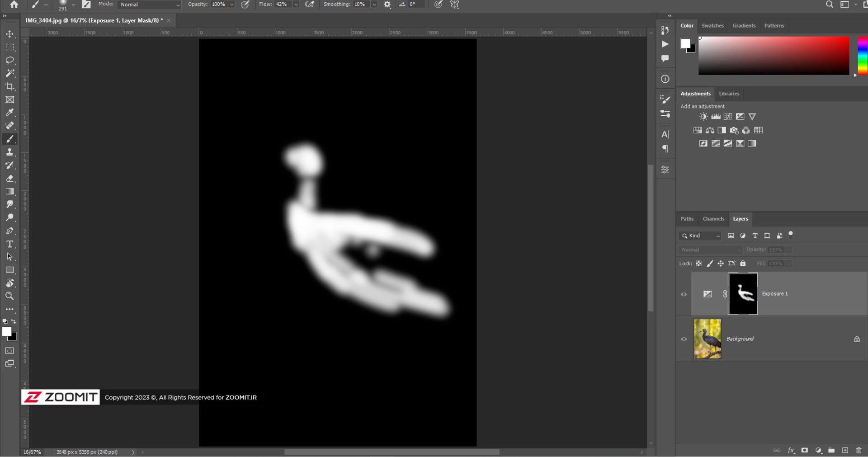Select the Horizontal Type tool
The image size is (868, 457).
point(9,244)
